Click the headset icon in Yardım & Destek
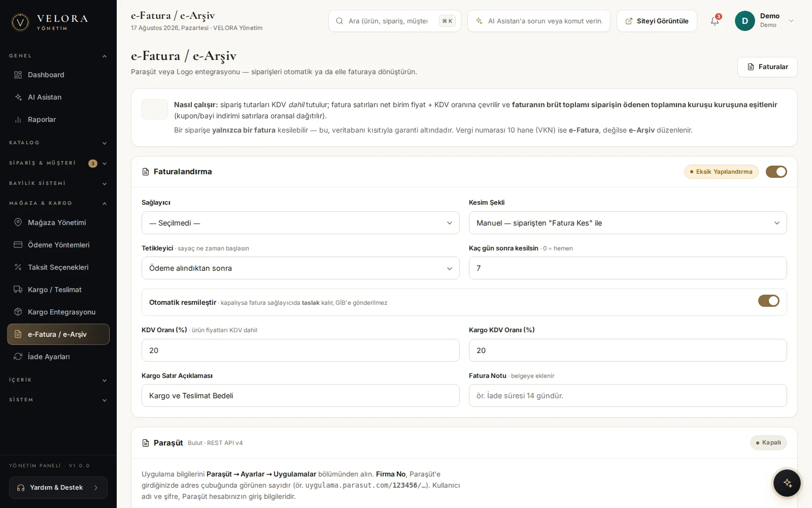This screenshot has width=812, height=508. pyautogui.click(x=21, y=488)
